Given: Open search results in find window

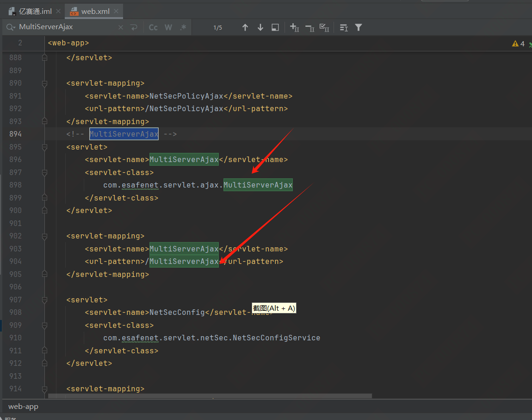Looking at the screenshot, I should [x=275, y=27].
